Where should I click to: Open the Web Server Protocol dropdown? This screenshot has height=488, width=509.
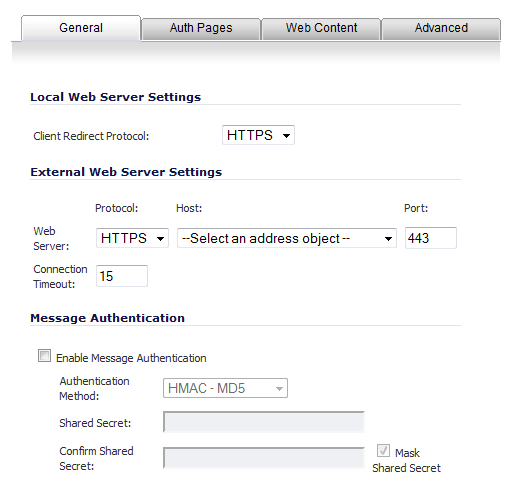(132, 238)
